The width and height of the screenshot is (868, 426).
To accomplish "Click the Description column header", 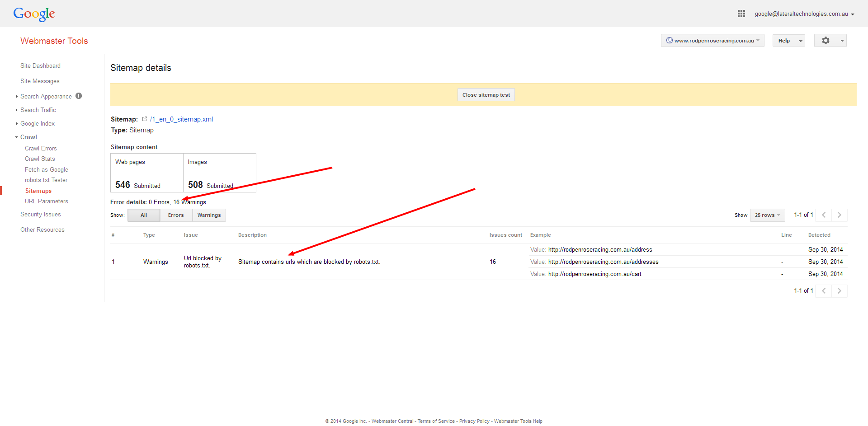I will point(252,235).
